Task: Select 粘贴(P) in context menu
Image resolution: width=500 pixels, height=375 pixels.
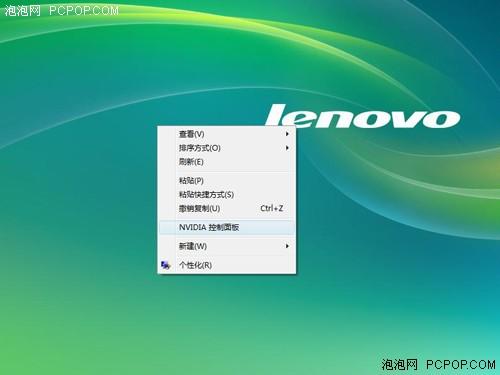Action: 226,181
